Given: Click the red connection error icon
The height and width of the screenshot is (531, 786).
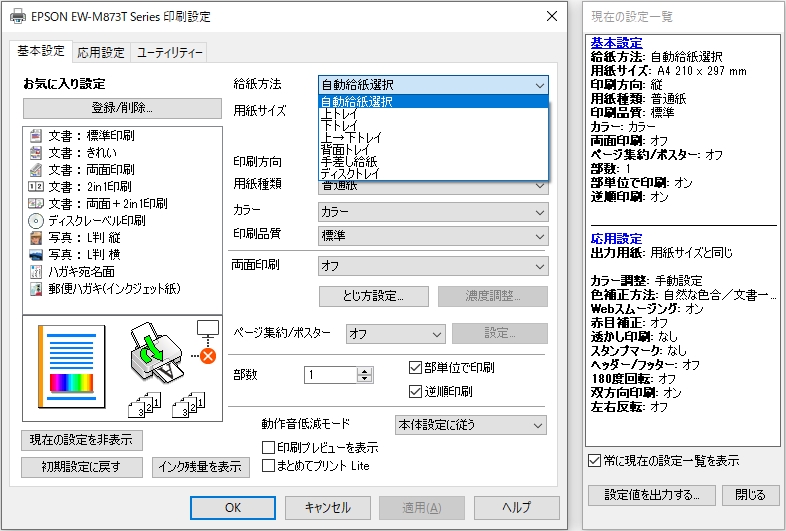Looking at the screenshot, I should point(208,357).
